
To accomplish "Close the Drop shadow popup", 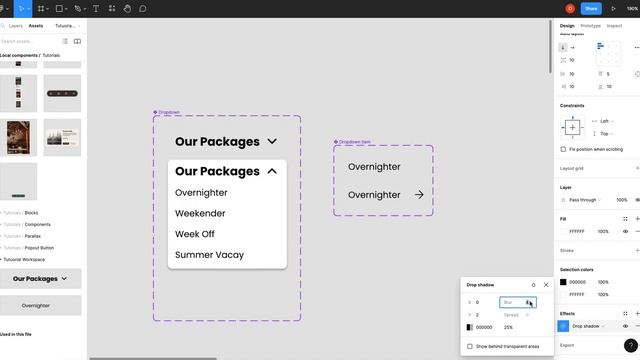I will (x=546, y=285).
